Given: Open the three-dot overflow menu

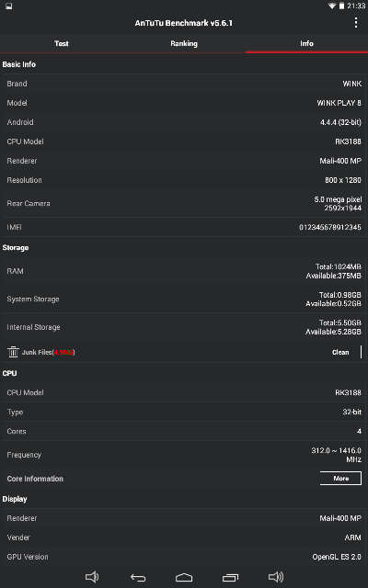Looking at the screenshot, I should pos(356,23).
